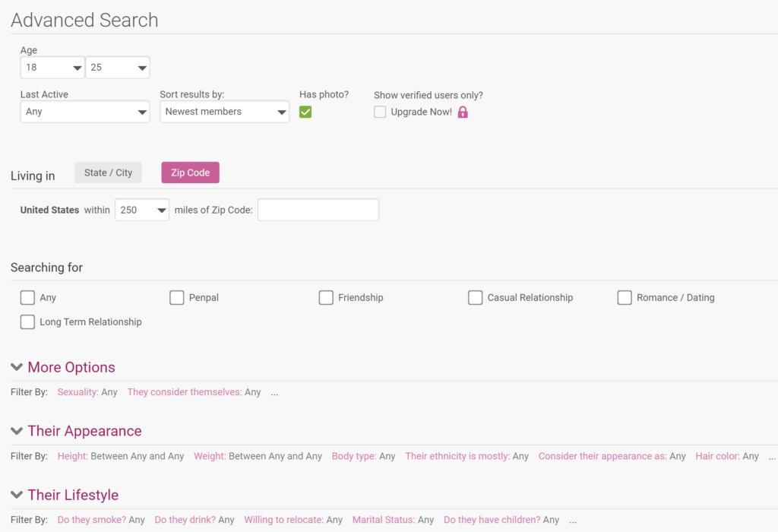778x532 pixels.
Task: Click the pink lock icon beside Upgrade Now
Action: coord(463,112)
